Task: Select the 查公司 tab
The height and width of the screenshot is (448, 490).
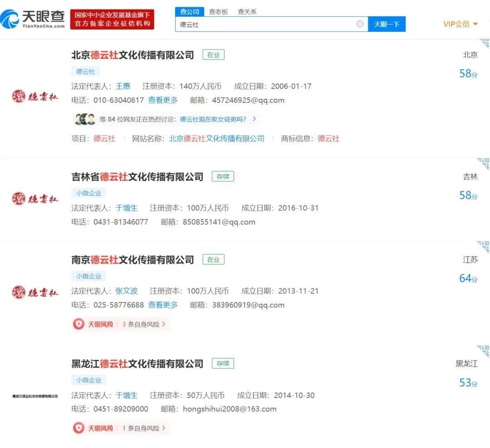Action: (x=189, y=11)
